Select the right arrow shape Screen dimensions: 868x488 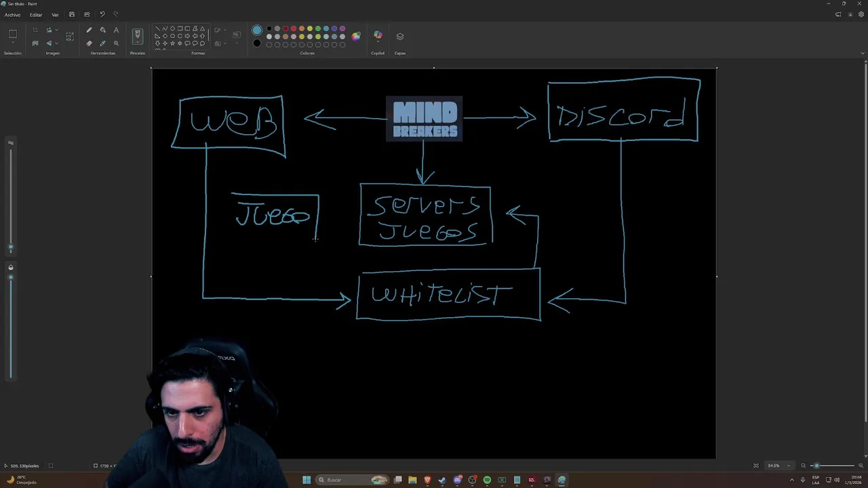[x=187, y=36]
